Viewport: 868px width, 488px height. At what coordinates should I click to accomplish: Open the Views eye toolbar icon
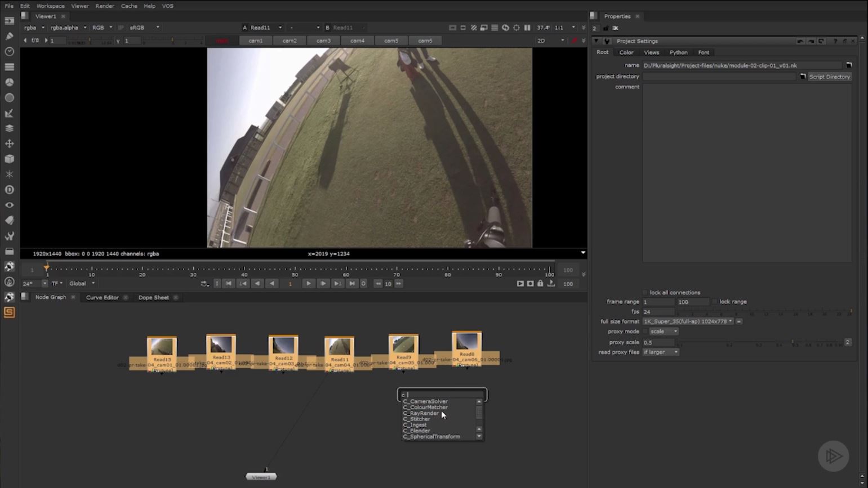(9, 205)
